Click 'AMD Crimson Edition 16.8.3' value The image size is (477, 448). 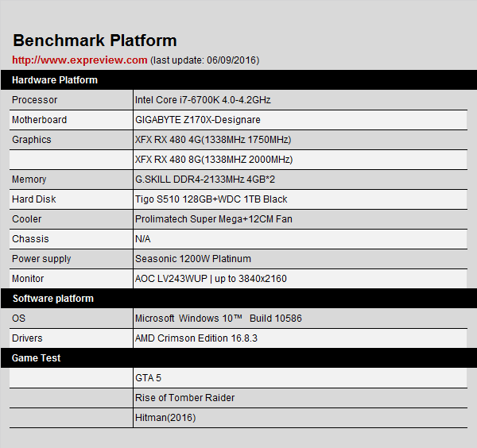click(x=196, y=338)
